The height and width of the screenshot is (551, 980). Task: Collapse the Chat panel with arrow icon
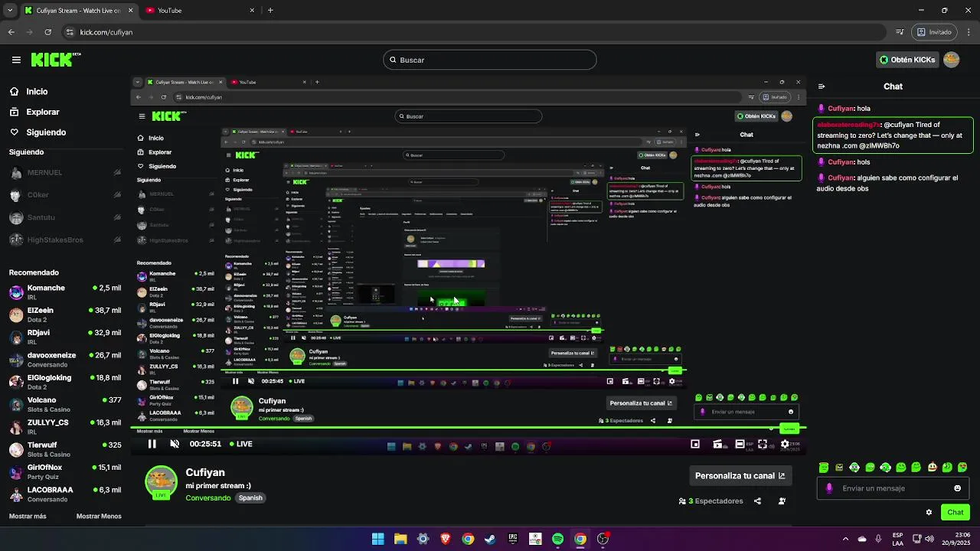pos(822,86)
